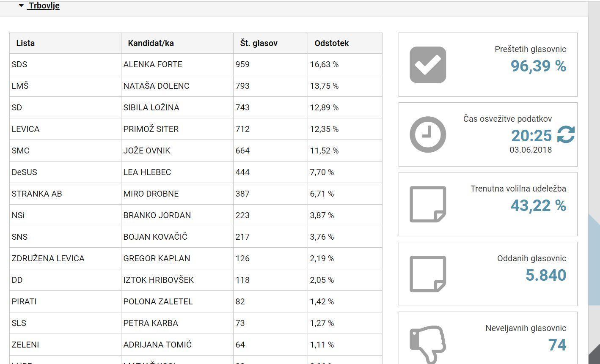The image size is (600, 364).
Task: Click the Št. glasov column header
Action: (259, 43)
